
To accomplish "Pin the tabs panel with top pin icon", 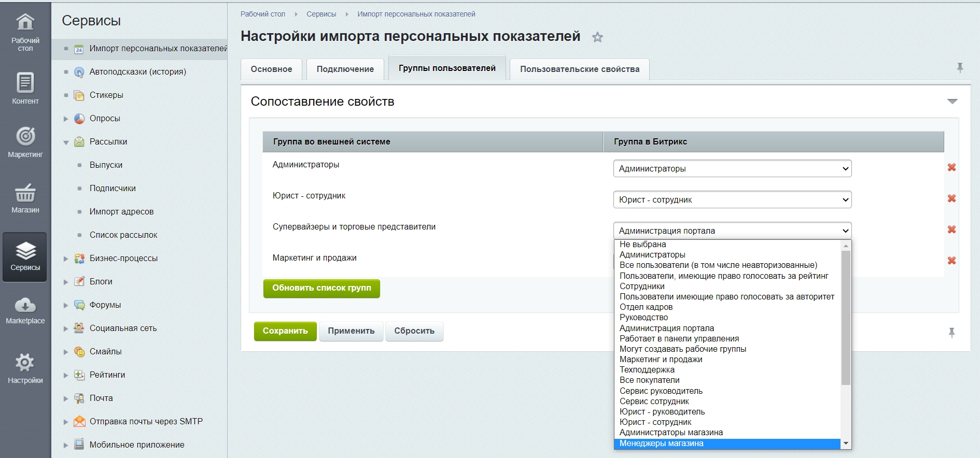I will (x=960, y=68).
